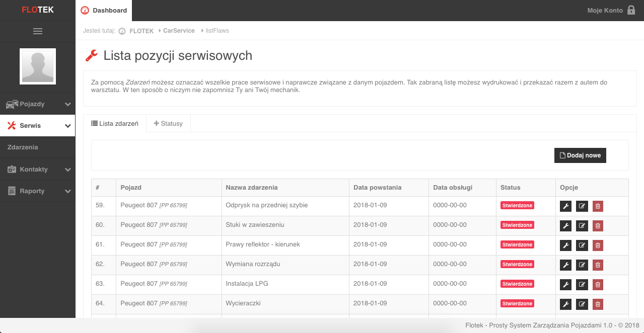This screenshot has height=333, width=644.
Task: Click row number 61.
Action: pyautogui.click(x=100, y=244)
